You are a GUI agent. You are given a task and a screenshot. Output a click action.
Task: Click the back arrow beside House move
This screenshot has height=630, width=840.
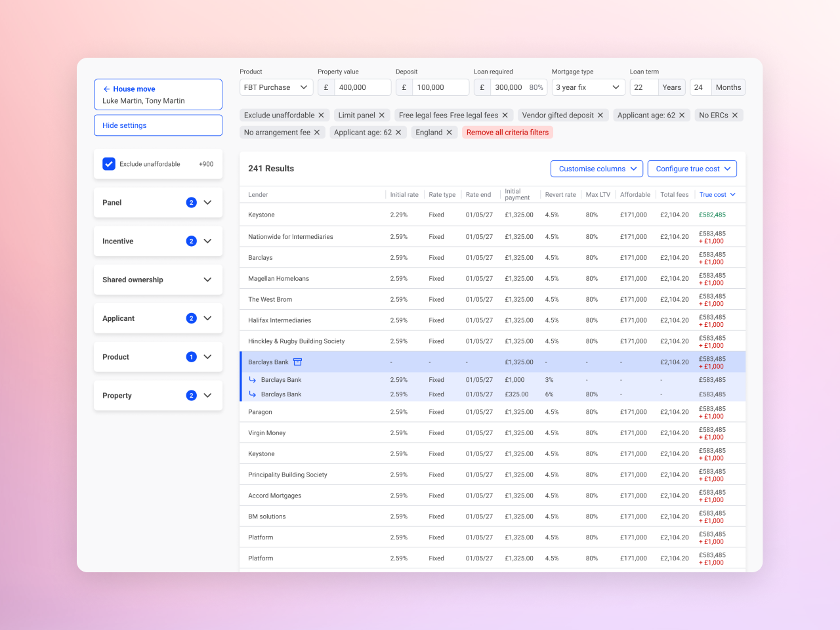point(106,88)
